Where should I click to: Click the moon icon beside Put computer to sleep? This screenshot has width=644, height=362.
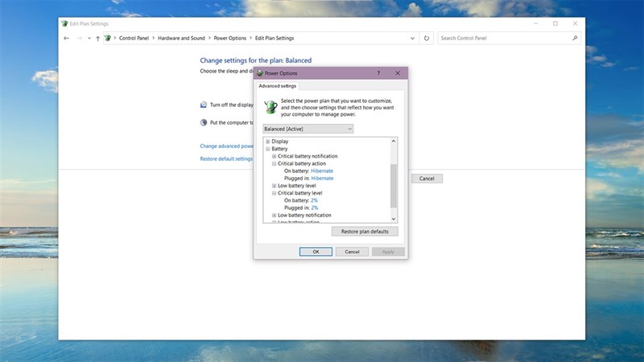pos(204,122)
